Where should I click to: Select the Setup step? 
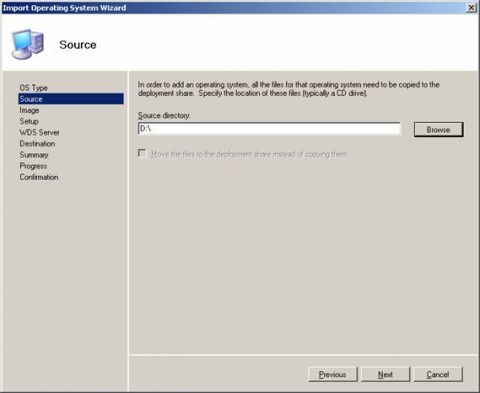[x=29, y=121]
